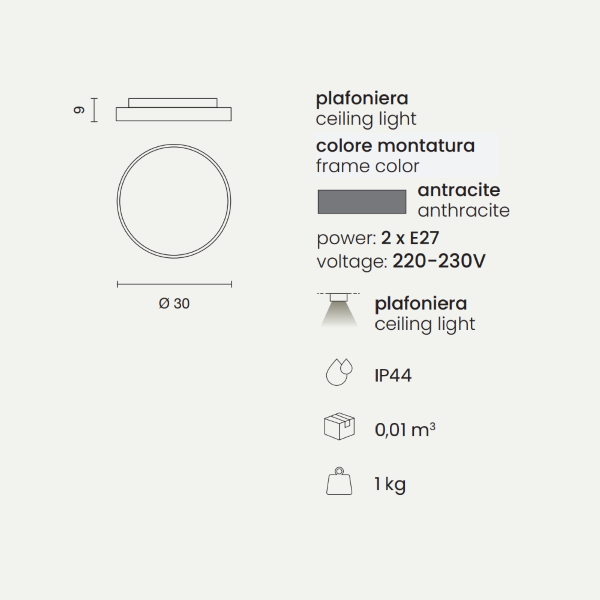Click the ceiling lamp light-beam icon
600x600 pixels.
[339, 311]
